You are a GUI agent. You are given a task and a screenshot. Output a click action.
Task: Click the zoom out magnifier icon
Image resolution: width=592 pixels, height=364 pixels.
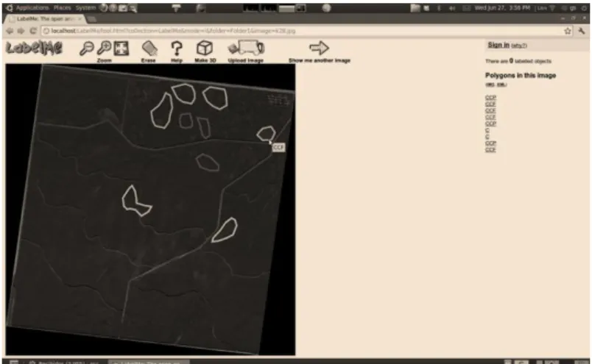pyautogui.click(x=86, y=49)
